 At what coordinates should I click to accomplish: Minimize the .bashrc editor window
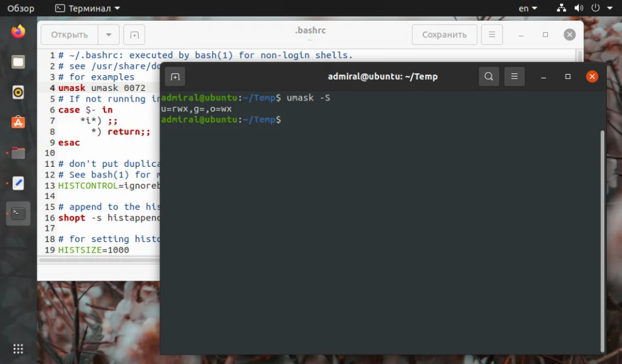pos(521,35)
